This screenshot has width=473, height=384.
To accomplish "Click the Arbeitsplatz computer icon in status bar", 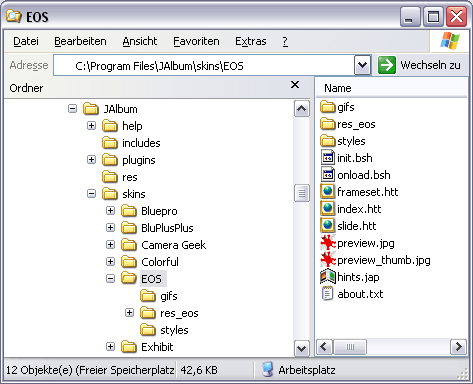I will pyautogui.click(x=267, y=369).
